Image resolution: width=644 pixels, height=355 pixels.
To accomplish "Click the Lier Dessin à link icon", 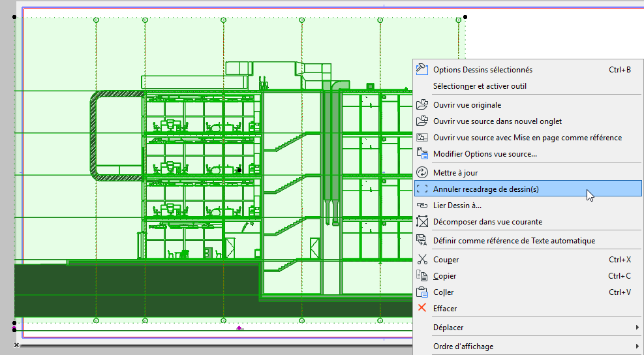I will [422, 206].
